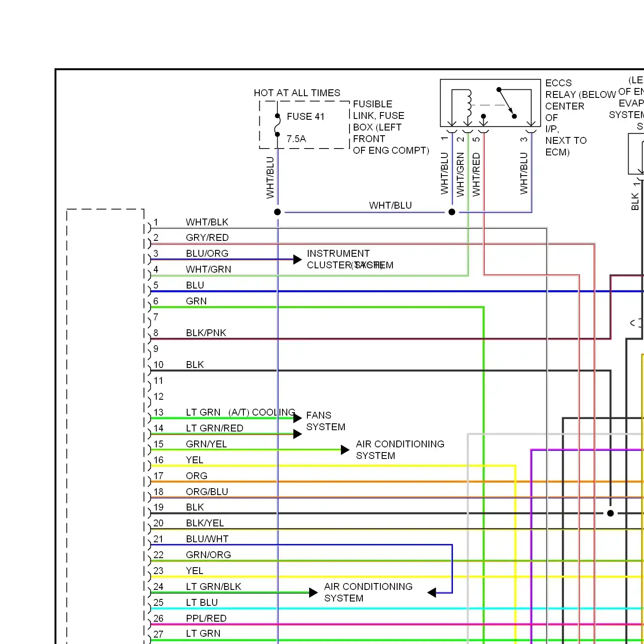Image resolution: width=644 pixels, height=644 pixels.
Task: Click vertical WHT/GRN label at relay pin 2
Action: click(460, 175)
